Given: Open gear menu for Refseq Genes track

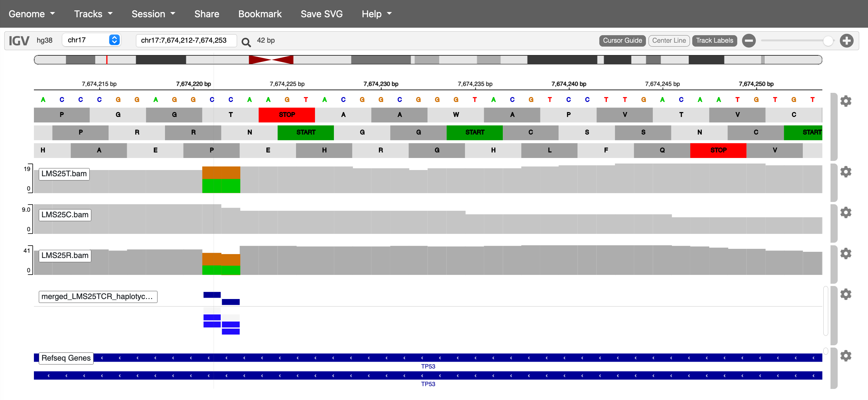Looking at the screenshot, I should [846, 356].
